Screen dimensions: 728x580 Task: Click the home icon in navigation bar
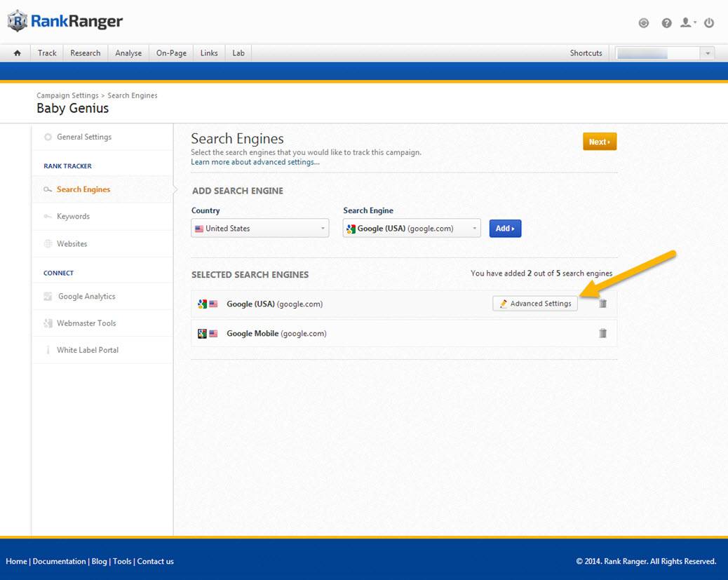pyautogui.click(x=18, y=53)
